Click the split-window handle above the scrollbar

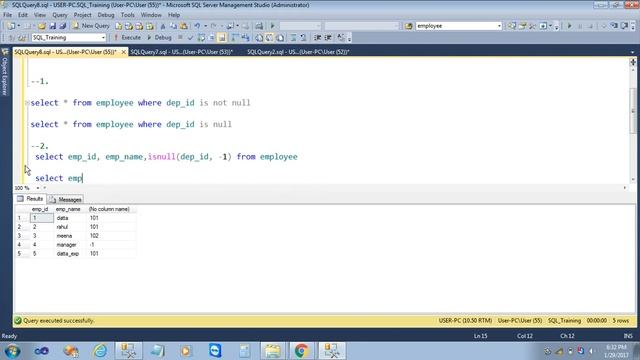(633, 62)
